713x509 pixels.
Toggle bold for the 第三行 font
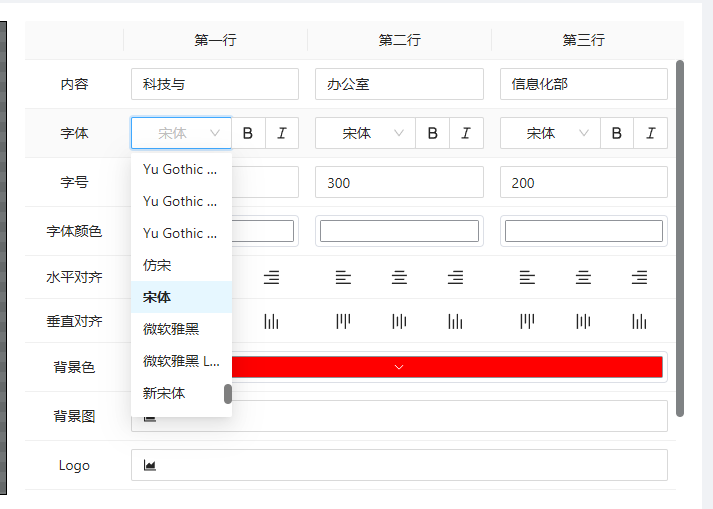pyautogui.click(x=617, y=133)
